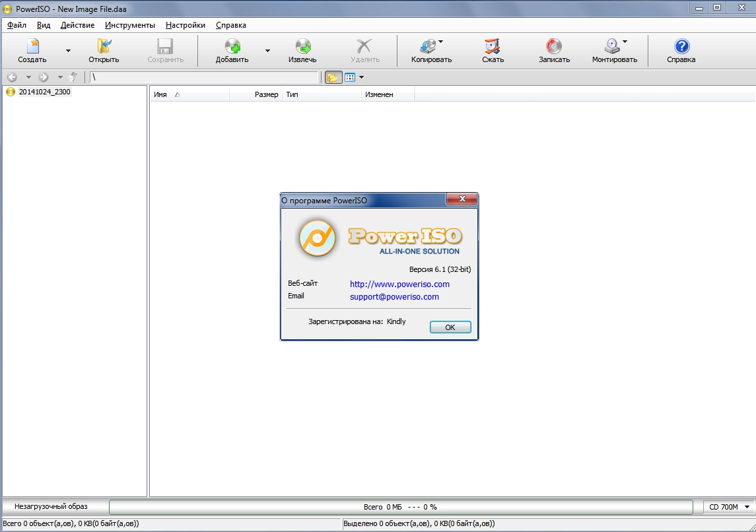Burn a disc with the Записать icon
This screenshot has height=532, width=756.
pos(554,46)
